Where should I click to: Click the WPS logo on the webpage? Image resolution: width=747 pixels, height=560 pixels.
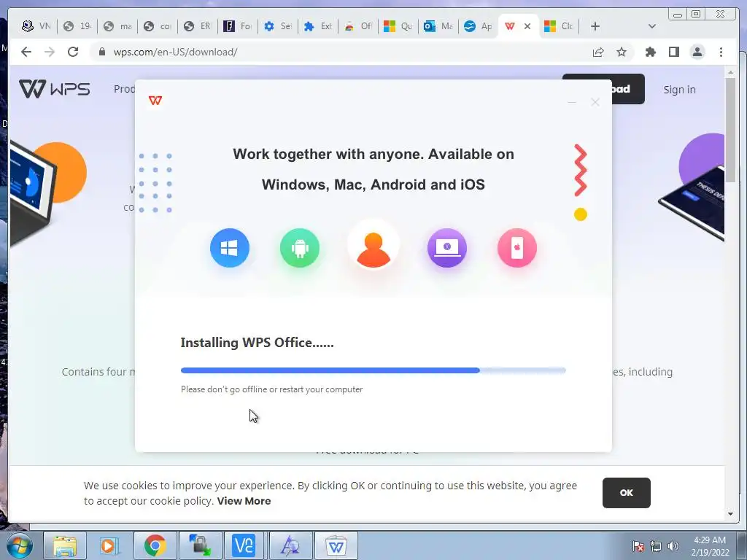(x=54, y=89)
